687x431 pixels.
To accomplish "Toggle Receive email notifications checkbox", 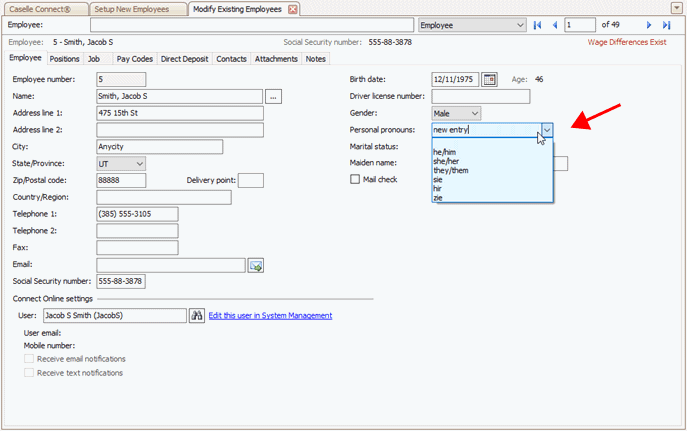I will (29, 358).
